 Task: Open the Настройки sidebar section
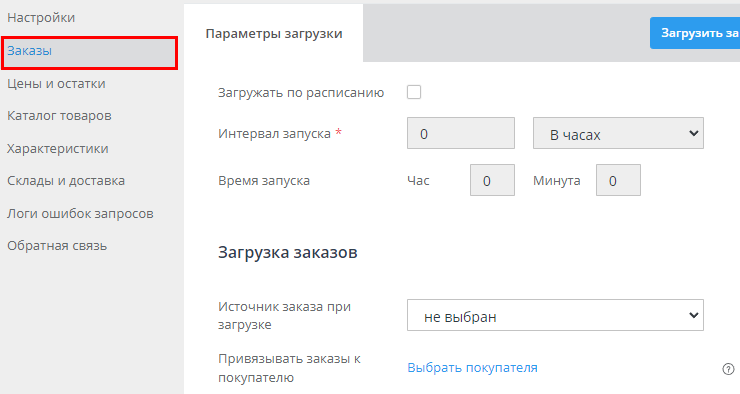41,18
